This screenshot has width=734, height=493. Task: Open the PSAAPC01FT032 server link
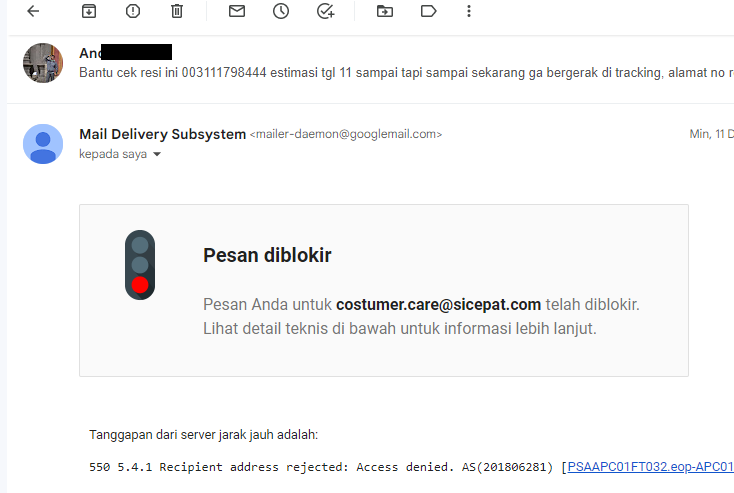[x=650, y=467]
